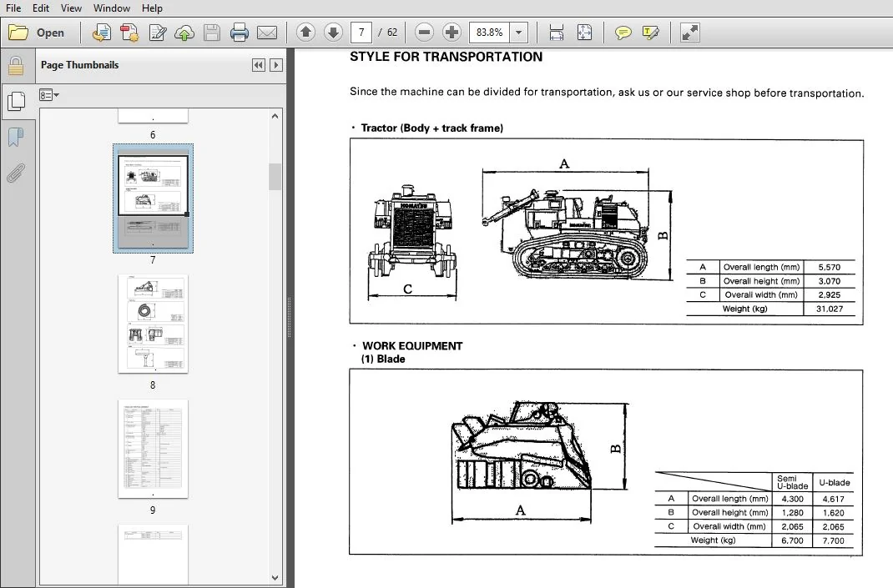This screenshot has height=588, width=893.
Task: Click the Semi U-blade weight value 6,700
Action: pos(792,540)
